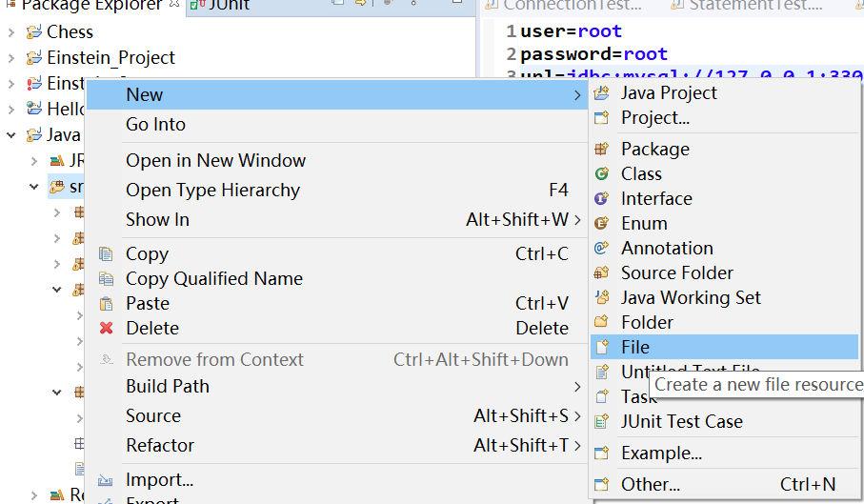Click the Import... icon
The height and width of the screenshot is (504, 864).
pyautogui.click(x=106, y=480)
